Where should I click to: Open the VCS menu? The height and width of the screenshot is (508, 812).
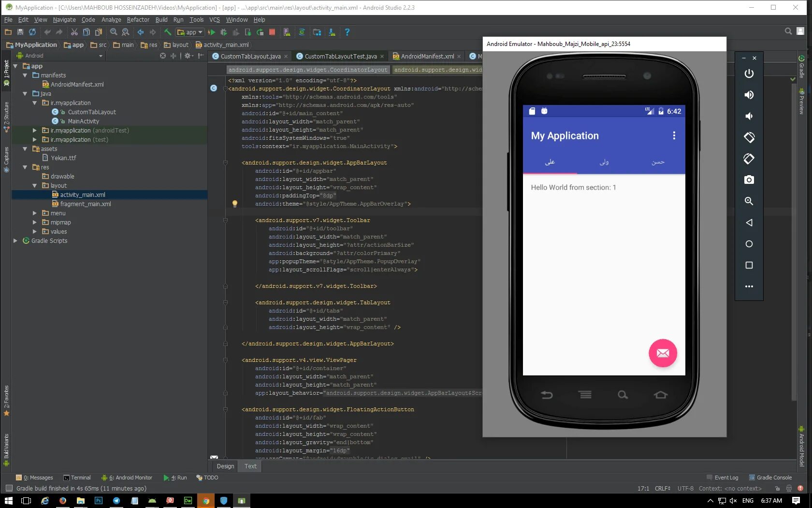click(x=215, y=20)
